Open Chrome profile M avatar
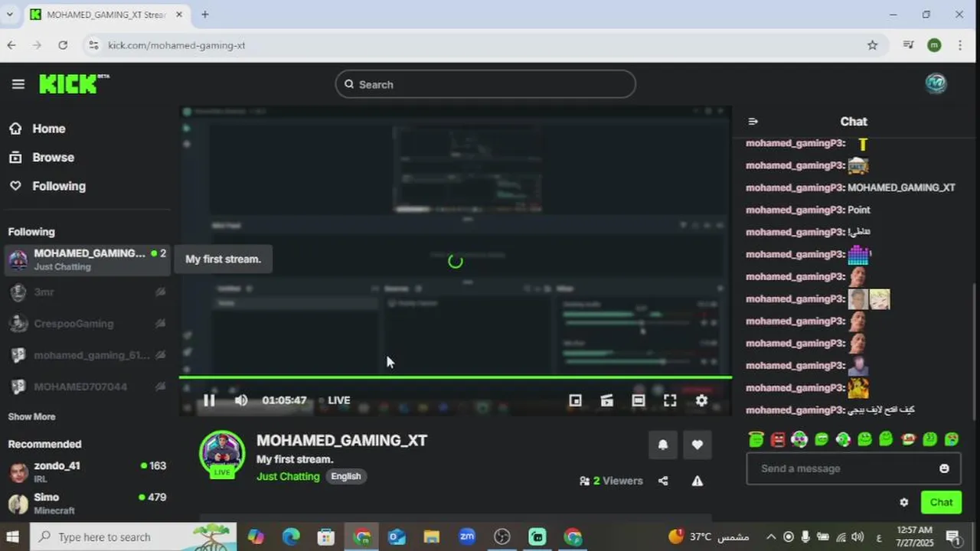 tap(934, 45)
